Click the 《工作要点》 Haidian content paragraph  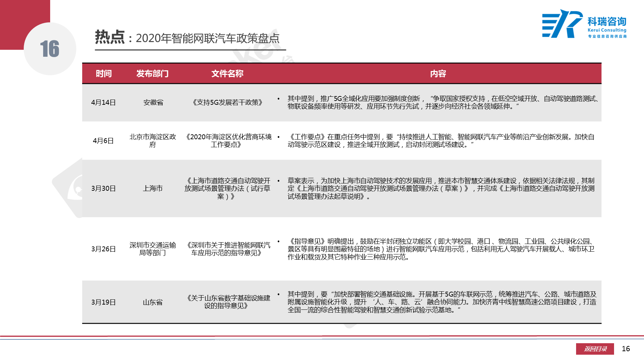[x=441, y=141]
